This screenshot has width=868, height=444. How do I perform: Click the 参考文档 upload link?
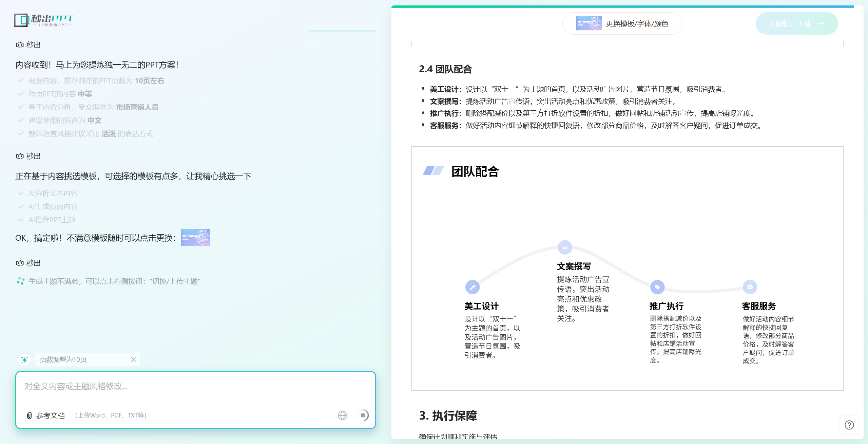click(50, 415)
